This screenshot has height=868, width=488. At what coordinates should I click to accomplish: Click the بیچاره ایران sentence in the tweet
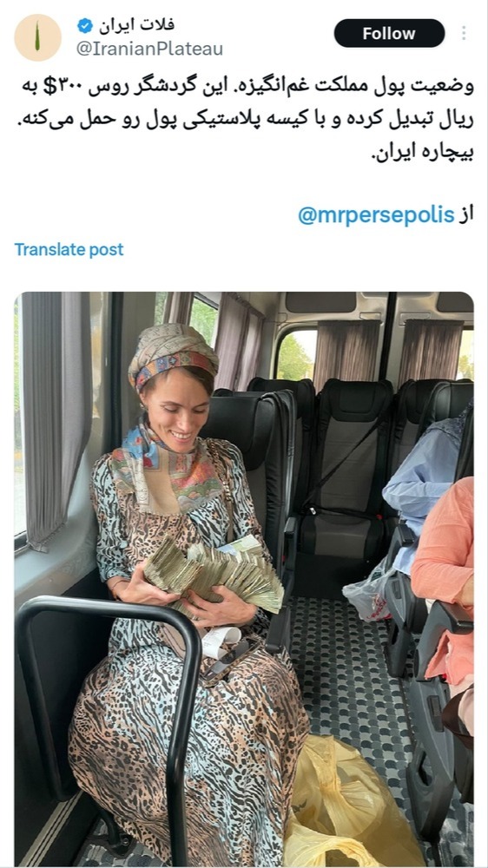tap(421, 152)
